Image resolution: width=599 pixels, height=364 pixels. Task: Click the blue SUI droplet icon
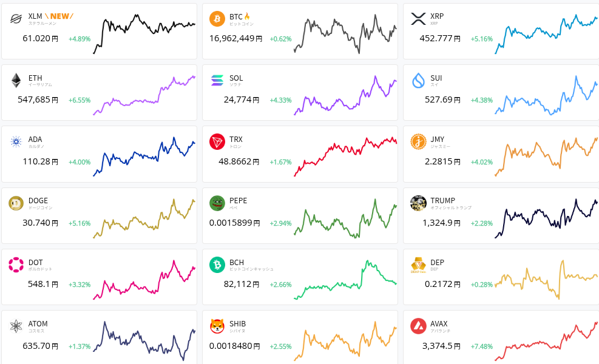pos(418,81)
